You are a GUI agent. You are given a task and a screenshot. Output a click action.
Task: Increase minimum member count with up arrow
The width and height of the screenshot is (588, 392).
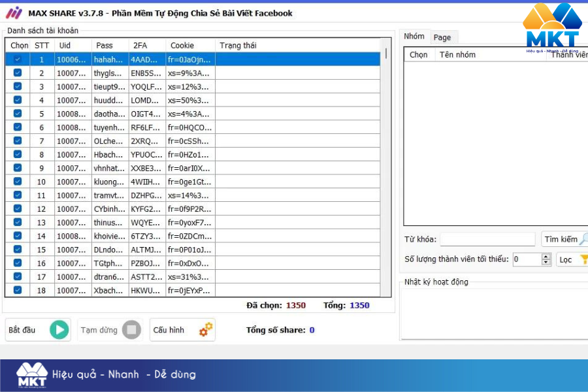coord(546,256)
